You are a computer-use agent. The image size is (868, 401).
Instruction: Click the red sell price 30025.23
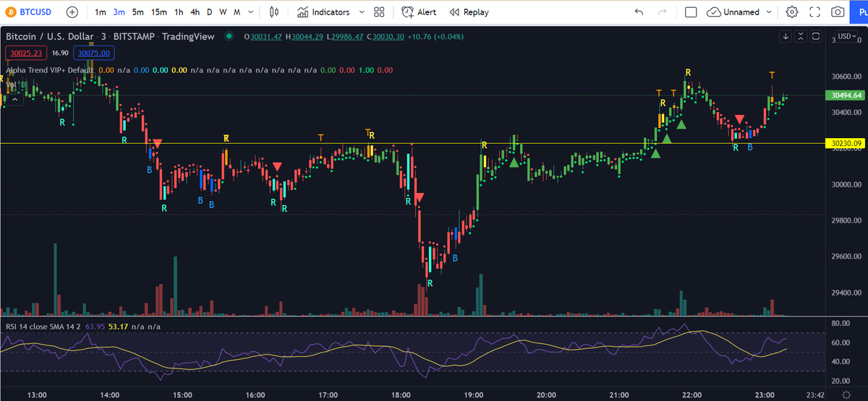click(x=26, y=53)
